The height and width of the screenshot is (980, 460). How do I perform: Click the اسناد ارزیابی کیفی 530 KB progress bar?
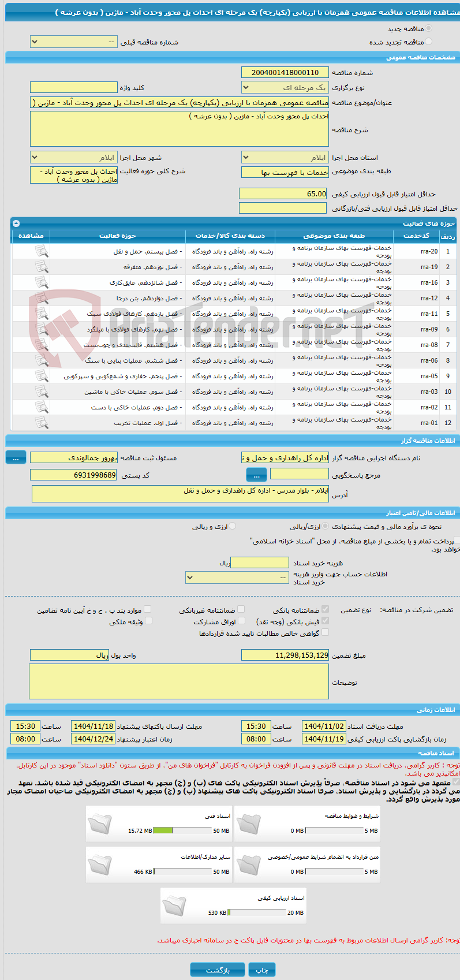point(257,912)
